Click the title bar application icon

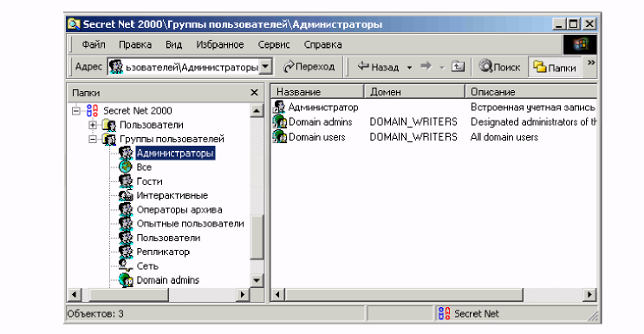(74, 24)
